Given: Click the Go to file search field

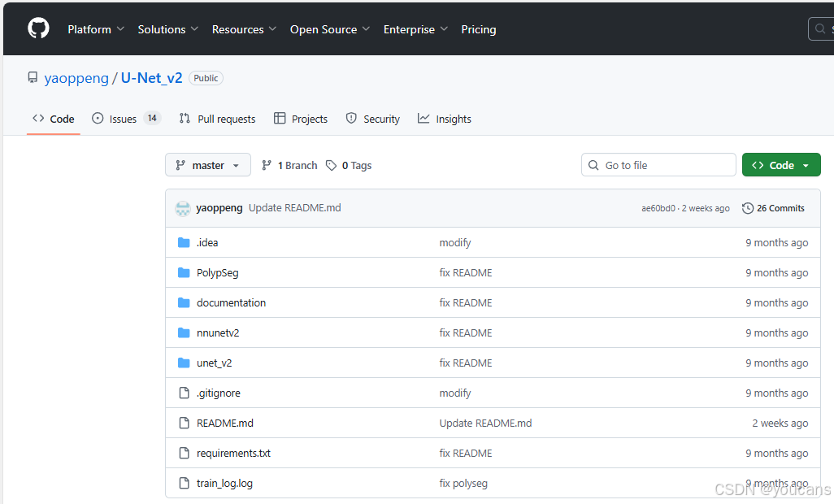Looking at the screenshot, I should 658,165.
